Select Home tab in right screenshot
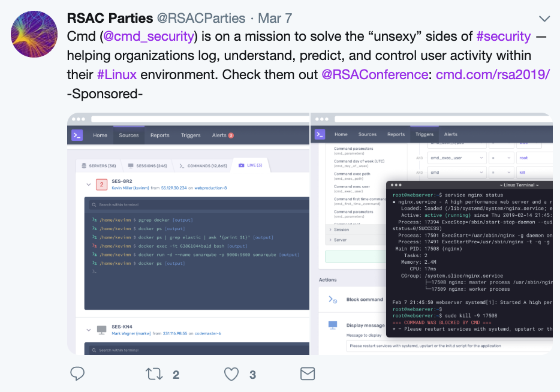This screenshot has height=392, width=560. (341, 134)
